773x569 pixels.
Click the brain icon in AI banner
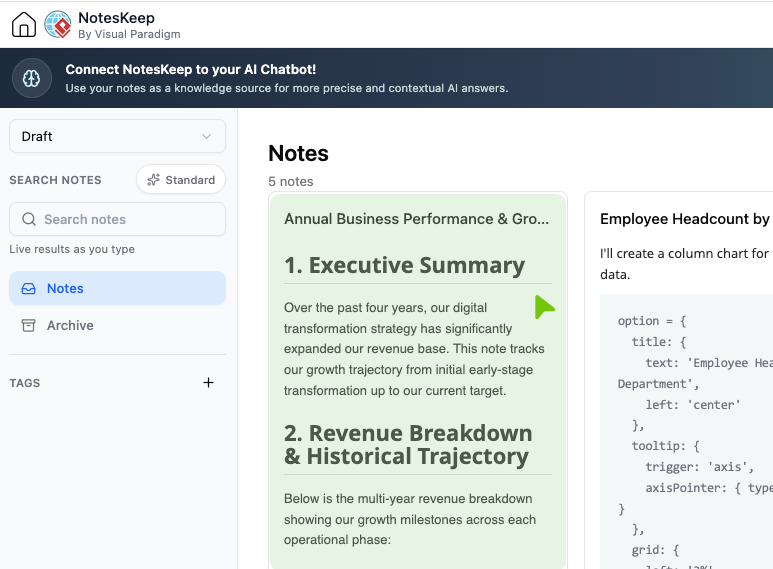(32, 78)
